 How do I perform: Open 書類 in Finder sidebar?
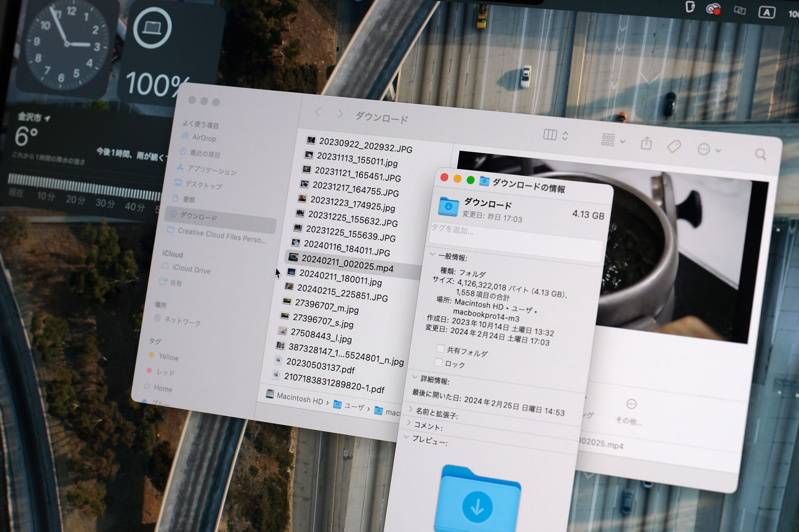click(x=184, y=199)
